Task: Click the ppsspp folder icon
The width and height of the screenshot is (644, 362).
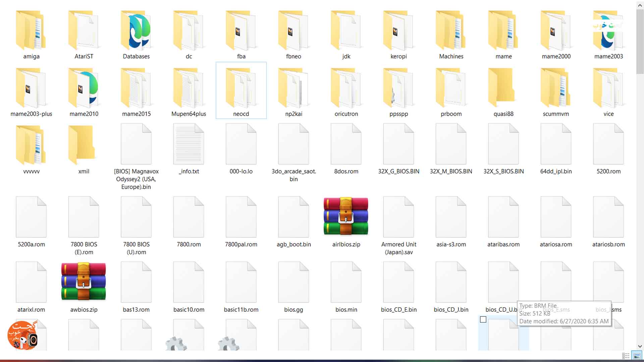Action: pos(398,88)
